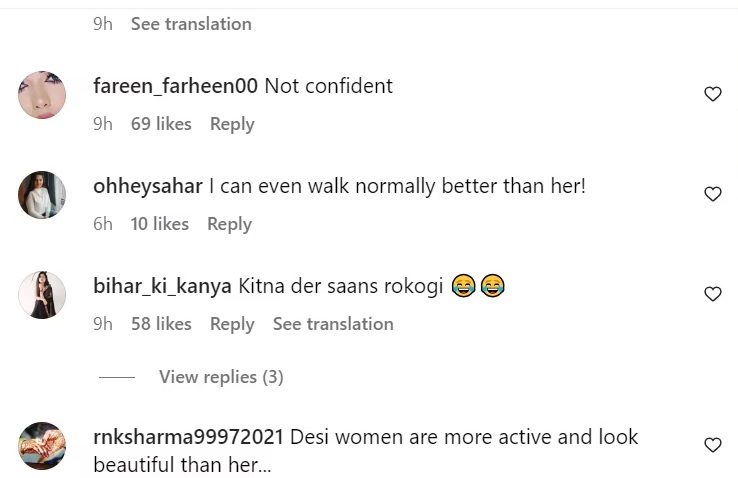Image resolution: width=738 pixels, height=478 pixels.
Task: Reply to fareen_farheen00's comment
Action: coord(232,124)
